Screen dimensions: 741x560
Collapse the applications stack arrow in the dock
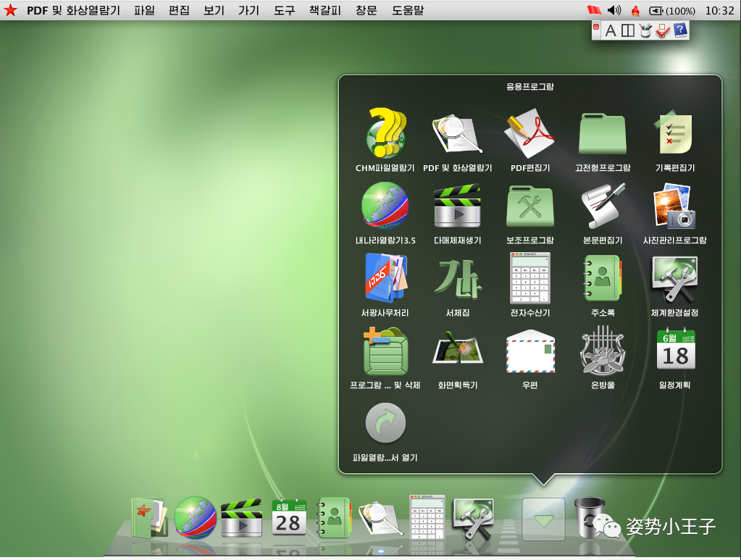coord(543,519)
